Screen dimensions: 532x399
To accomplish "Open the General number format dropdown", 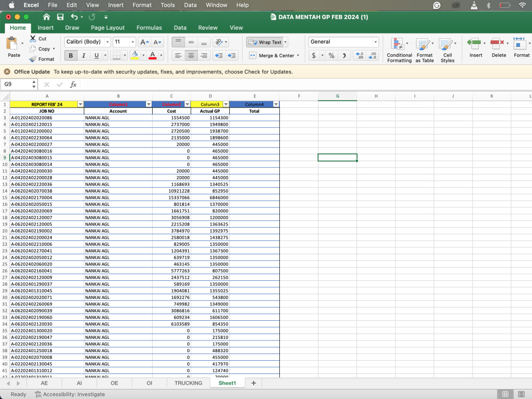I will pyautogui.click(x=375, y=42).
